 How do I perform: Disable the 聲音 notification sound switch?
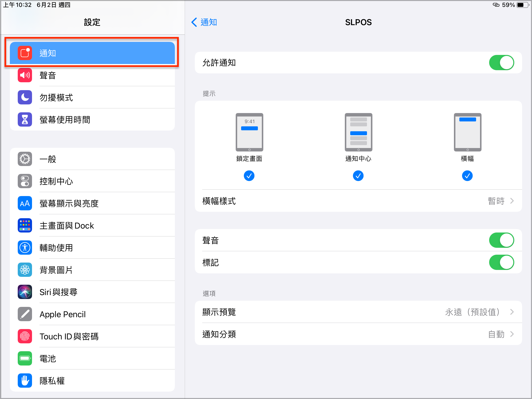tap(501, 240)
